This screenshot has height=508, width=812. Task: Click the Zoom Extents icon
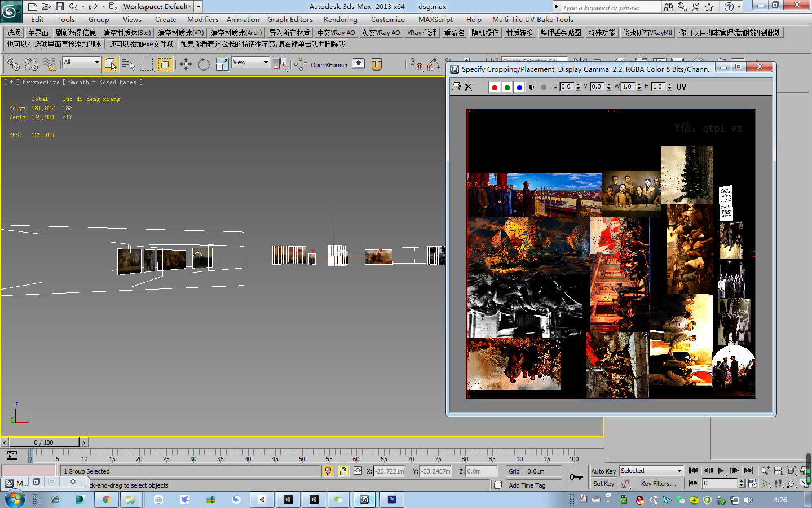coord(791,471)
